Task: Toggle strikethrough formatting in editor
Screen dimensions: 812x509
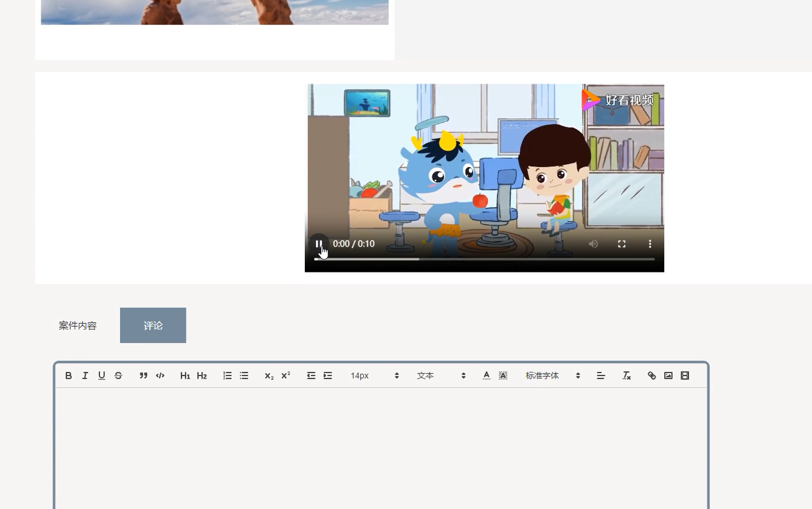Action: tap(118, 375)
